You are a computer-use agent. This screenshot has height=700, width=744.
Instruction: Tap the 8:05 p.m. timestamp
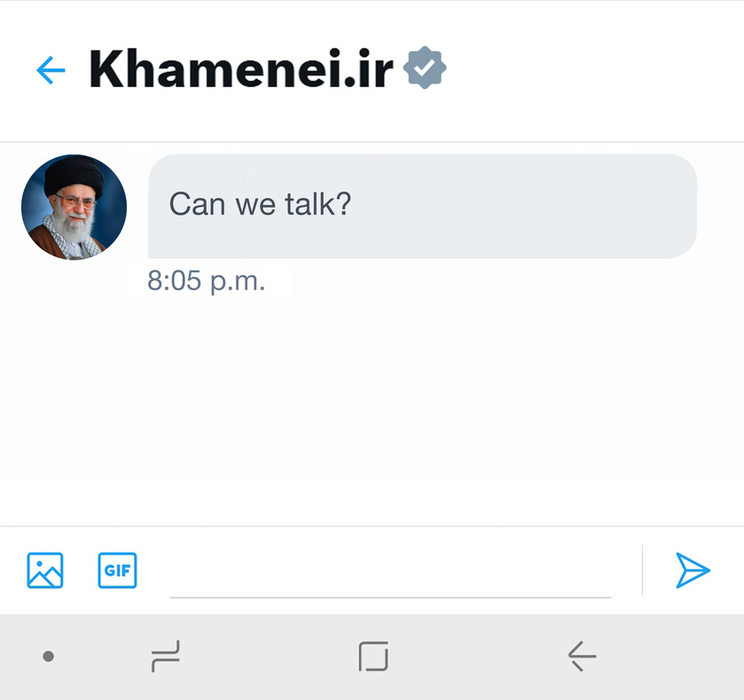point(206,281)
